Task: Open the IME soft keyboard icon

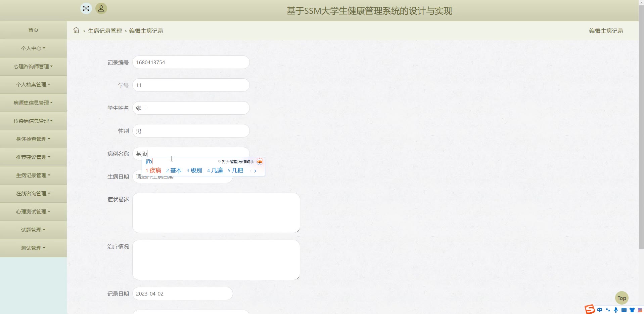Action: coord(624,310)
